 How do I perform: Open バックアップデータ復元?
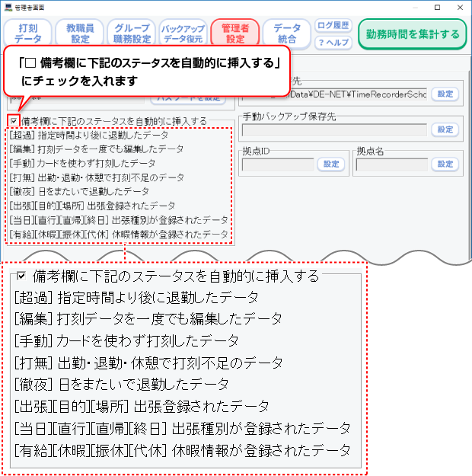coord(183,34)
